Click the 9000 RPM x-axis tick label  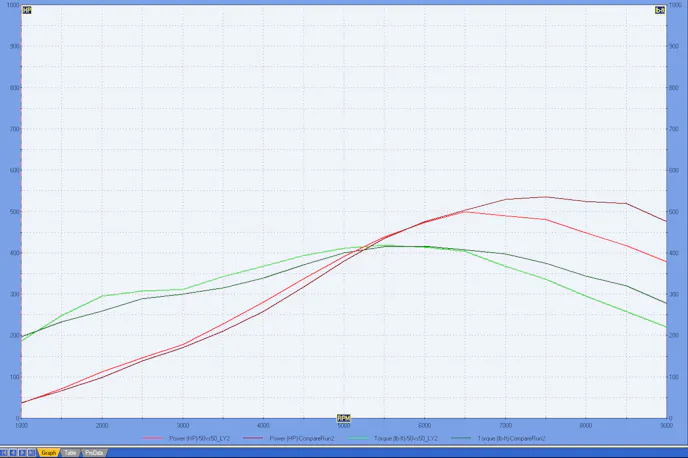pos(665,425)
